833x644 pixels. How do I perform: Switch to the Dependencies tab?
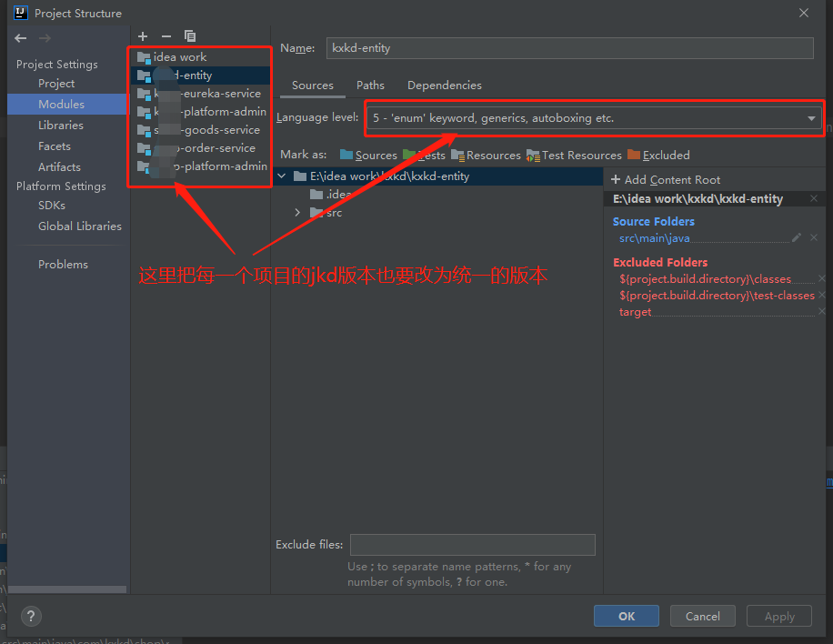444,85
